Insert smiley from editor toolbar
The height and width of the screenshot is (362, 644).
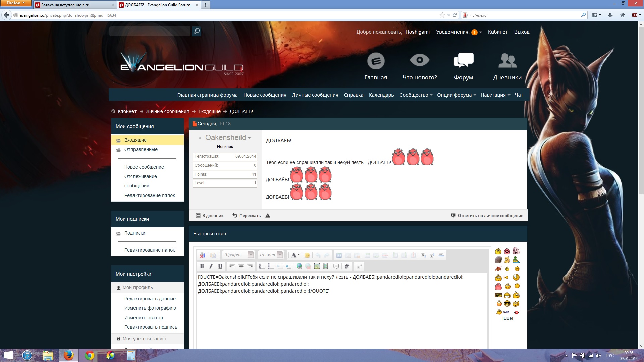[307, 255]
